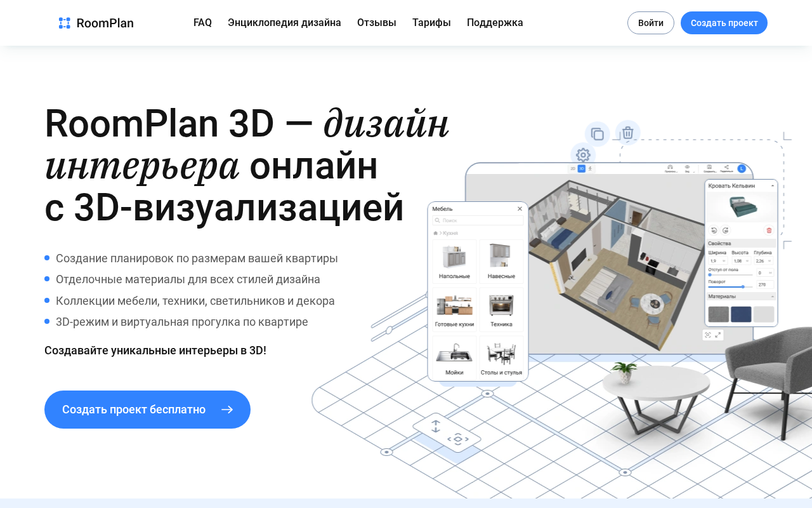This screenshot has height=508, width=812.
Task: Click the fullscreen expand arrows icon
Action: 718,335
